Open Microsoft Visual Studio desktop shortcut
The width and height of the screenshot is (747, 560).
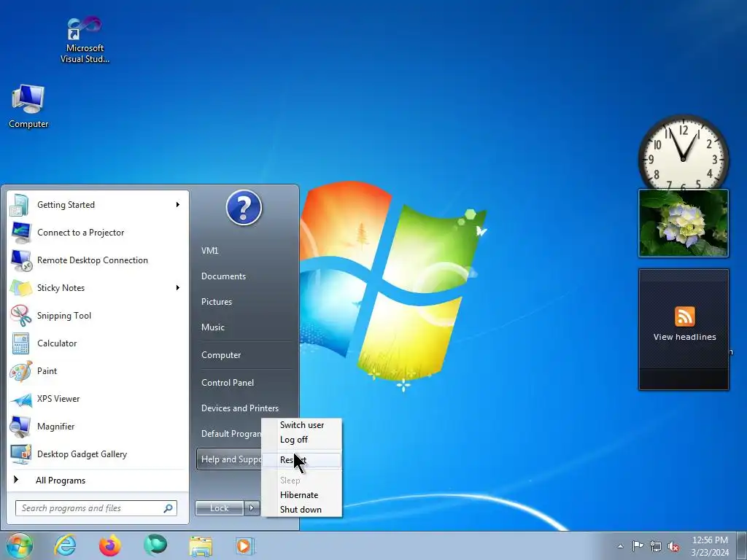85,39
